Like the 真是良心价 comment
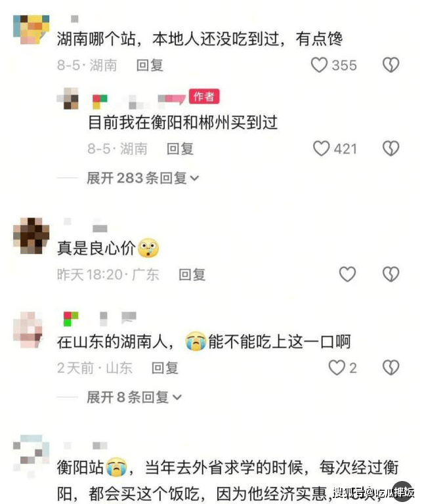 click(x=347, y=274)
